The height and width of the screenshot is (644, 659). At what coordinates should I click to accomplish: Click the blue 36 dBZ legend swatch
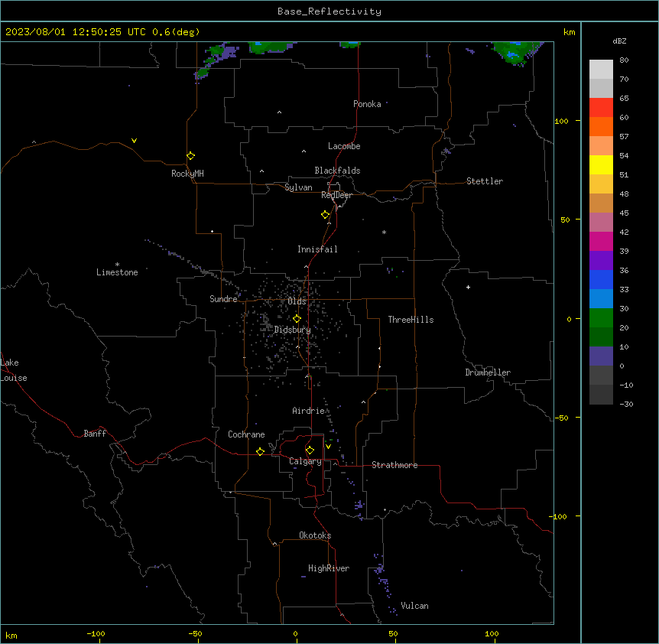(601, 279)
